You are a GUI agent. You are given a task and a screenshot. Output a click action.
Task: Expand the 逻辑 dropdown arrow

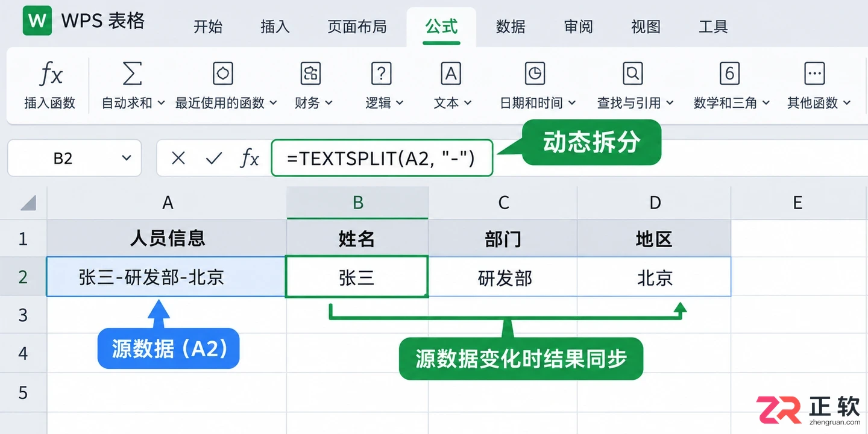(x=399, y=103)
